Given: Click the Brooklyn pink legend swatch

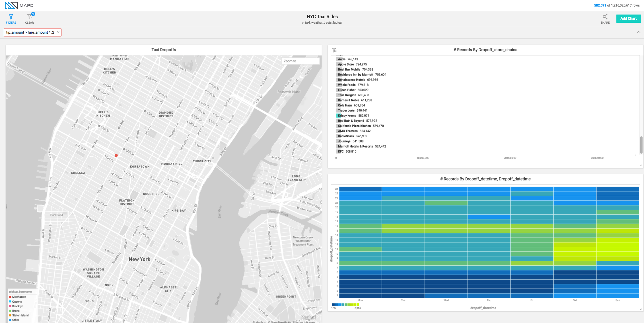Looking at the screenshot, I should (10, 306).
